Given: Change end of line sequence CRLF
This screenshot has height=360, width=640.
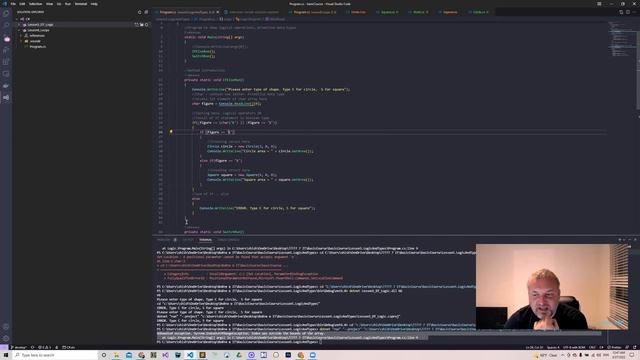Looking at the screenshot, I should point(592,347).
